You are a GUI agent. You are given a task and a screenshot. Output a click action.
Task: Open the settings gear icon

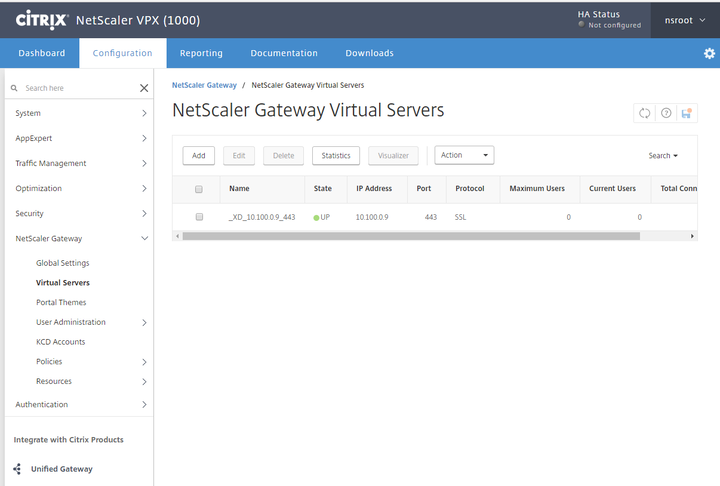point(709,53)
